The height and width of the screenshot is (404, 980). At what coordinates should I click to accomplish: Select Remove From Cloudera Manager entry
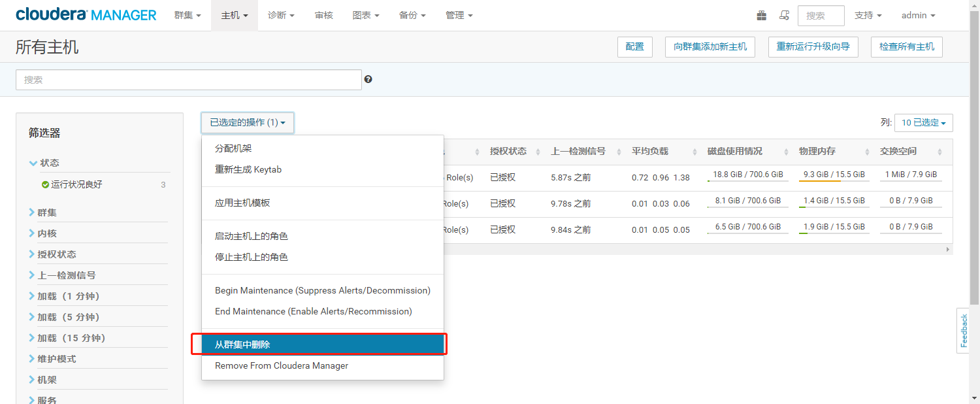coord(323,365)
